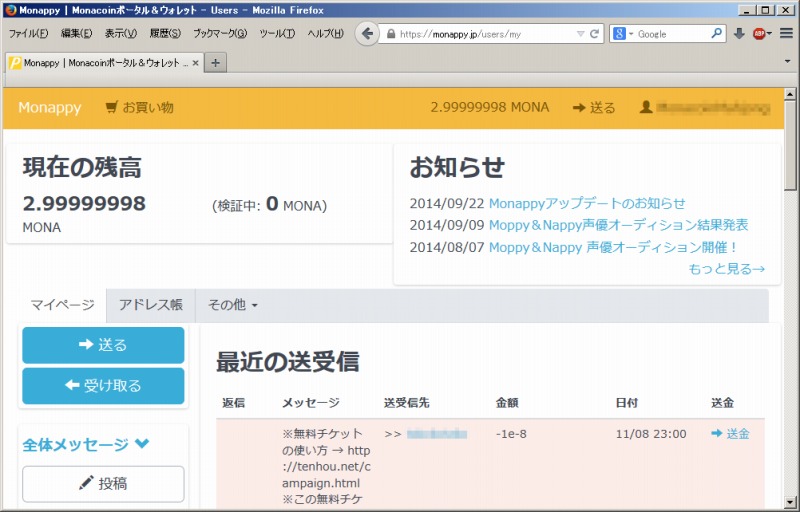Open Google search engine selector icon
Screen dimensions: 800x512
(x=623, y=34)
